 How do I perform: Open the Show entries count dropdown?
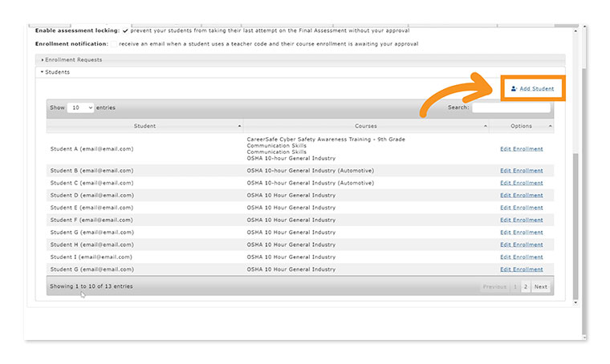pos(80,107)
